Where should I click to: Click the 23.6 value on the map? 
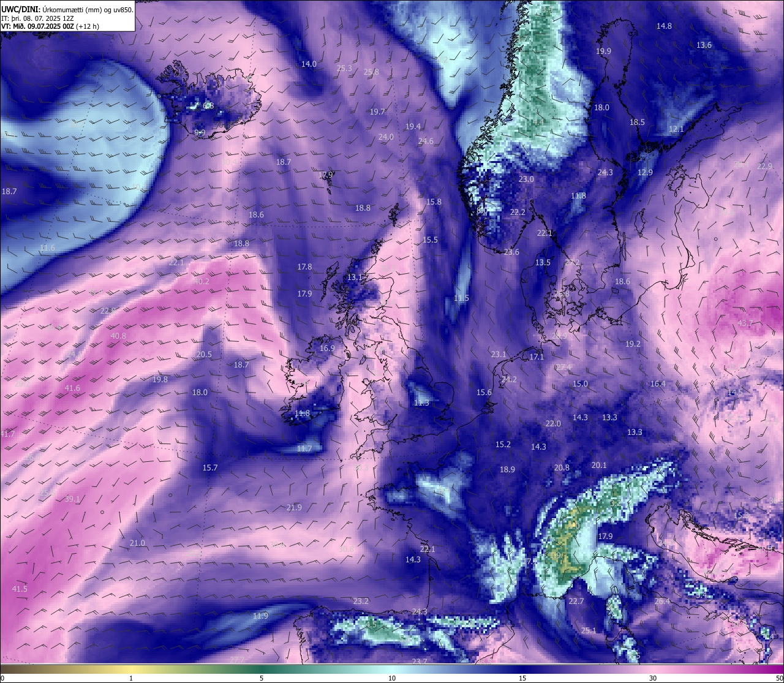pos(511,252)
